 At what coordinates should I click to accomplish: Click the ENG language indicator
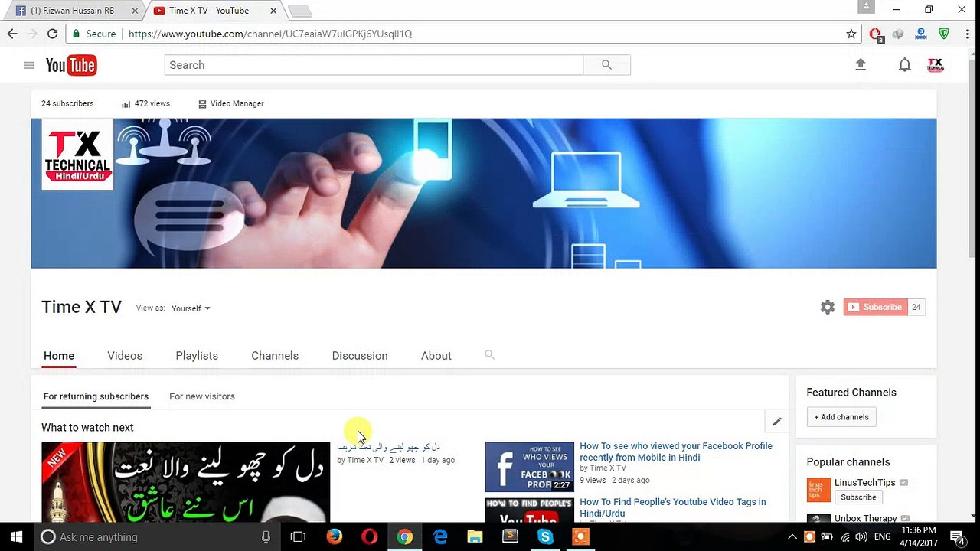[x=882, y=536]
